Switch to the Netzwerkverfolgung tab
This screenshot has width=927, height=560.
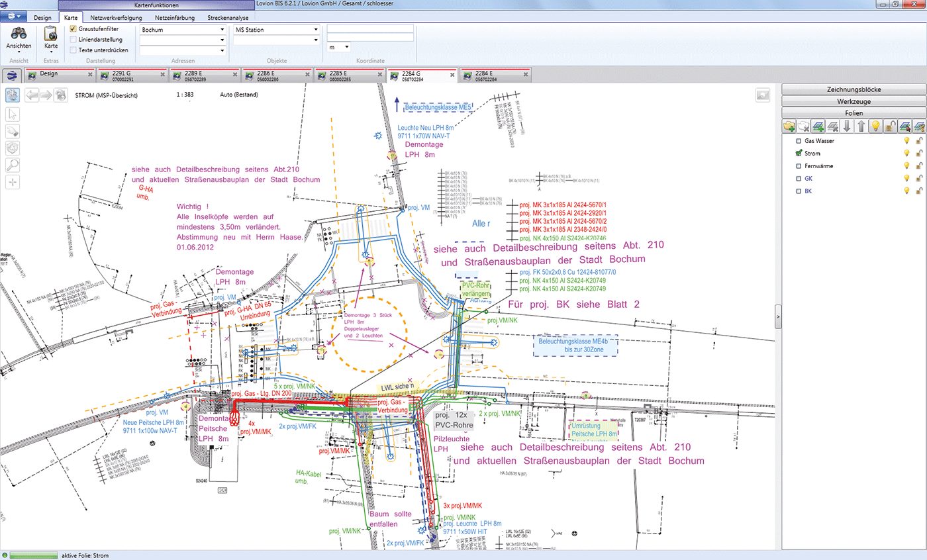point(116,18)
